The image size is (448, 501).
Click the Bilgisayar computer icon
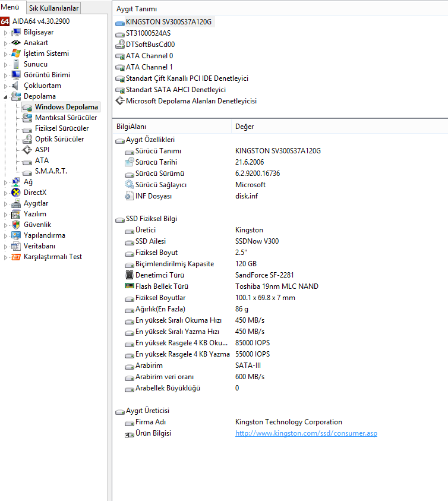pos(15,32)
